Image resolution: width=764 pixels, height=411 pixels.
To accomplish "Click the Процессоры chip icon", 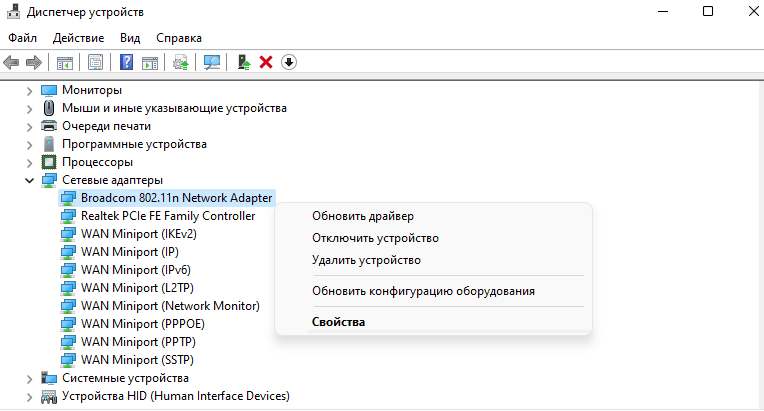I will (49, 162).
